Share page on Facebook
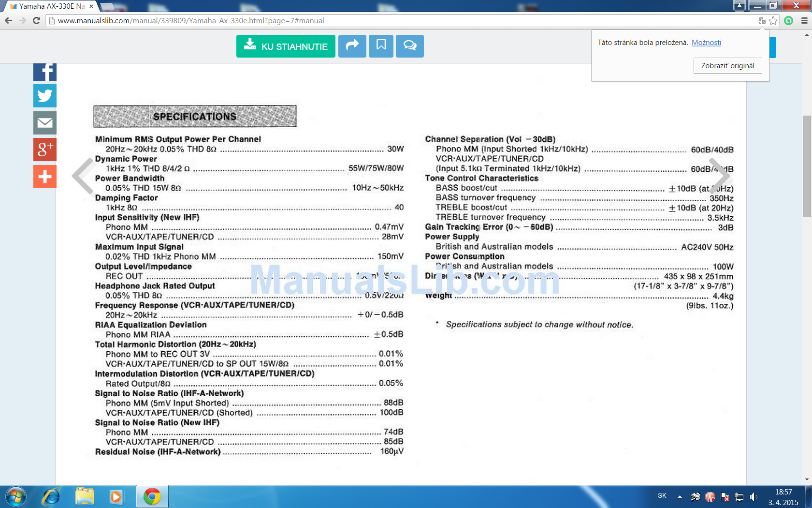Screen dimensions: 812x508 click(x=45, y=72)
